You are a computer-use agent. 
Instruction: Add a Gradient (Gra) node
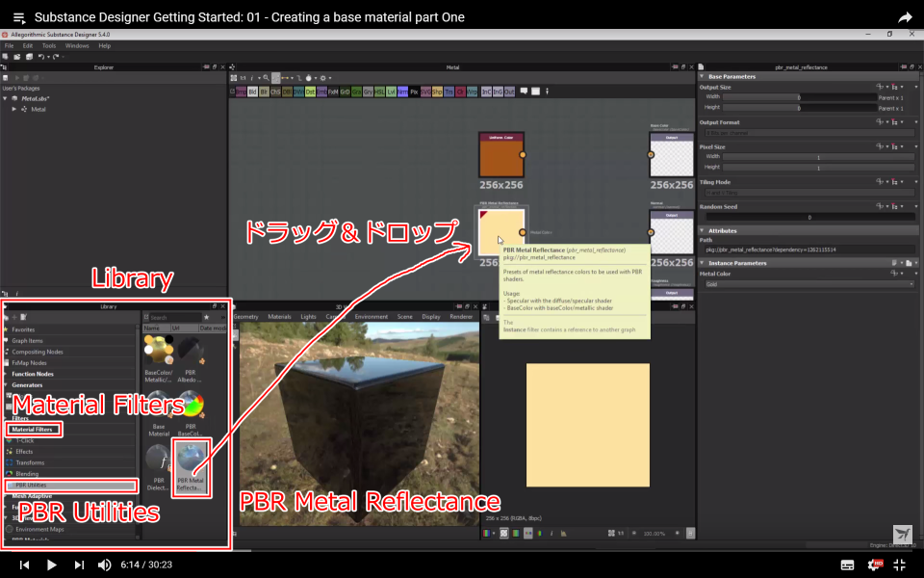point(356,92)
